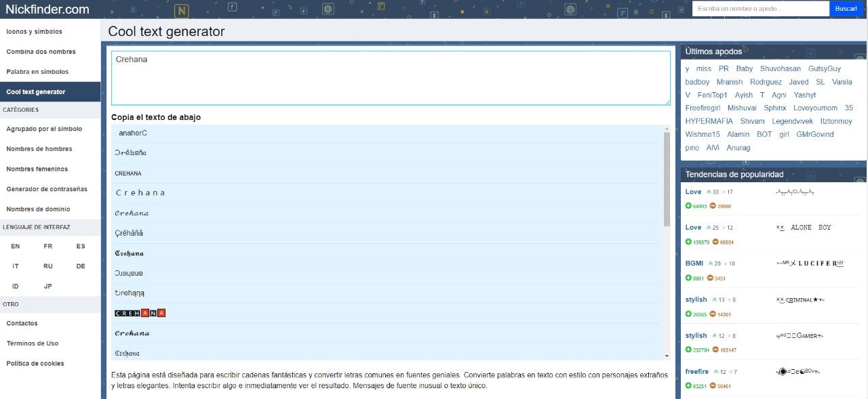Go to Nickfinder.com home logo
The image size is (868, 399).
tap(47, 9)
